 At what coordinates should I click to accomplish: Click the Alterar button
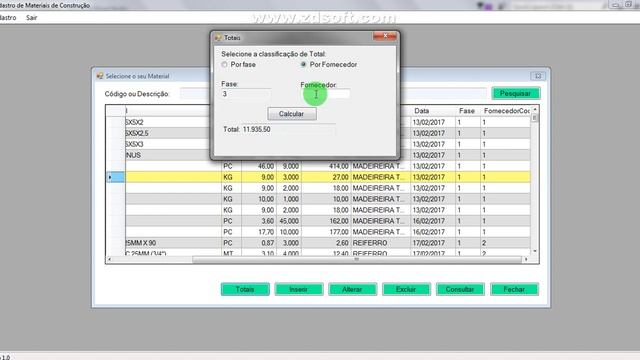click(352, 289)
